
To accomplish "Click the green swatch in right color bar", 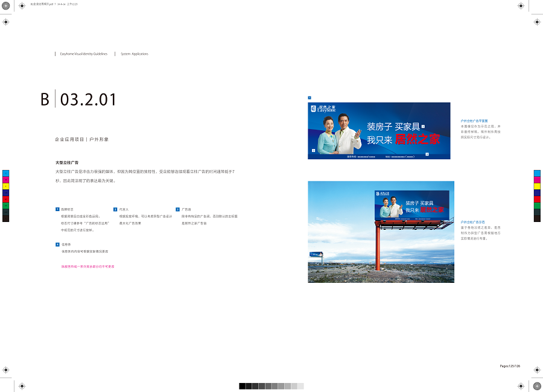I will tap(537, 206).
